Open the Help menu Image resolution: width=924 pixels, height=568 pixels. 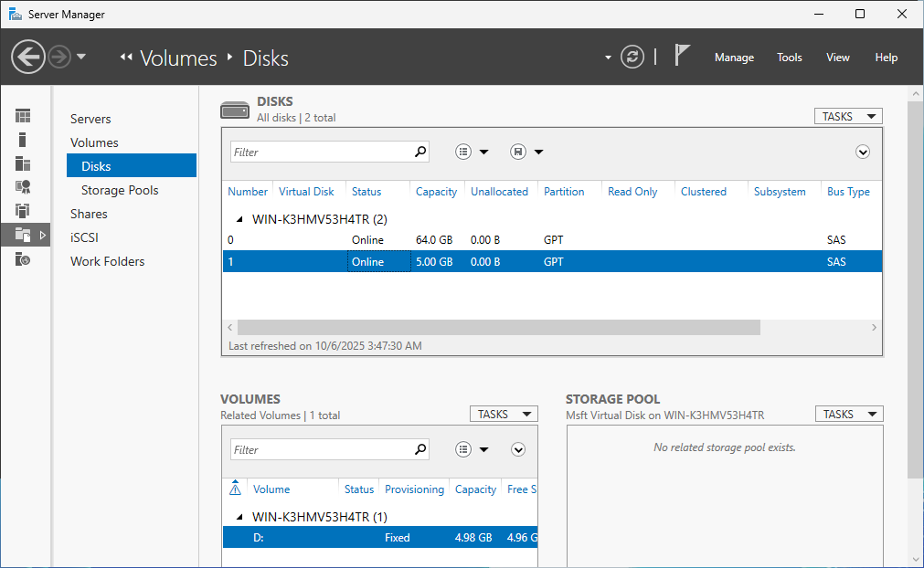(886, 58)
